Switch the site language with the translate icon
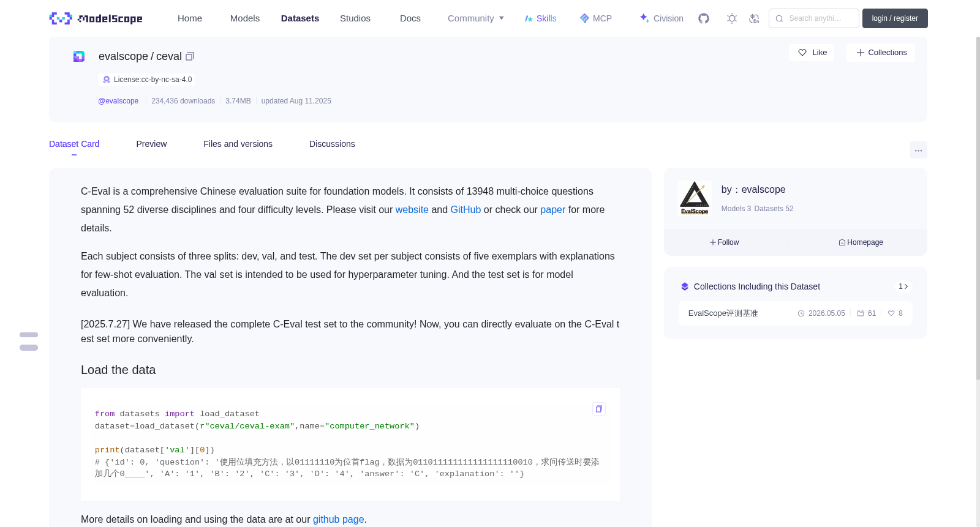This screenshot has height=527, width=980. click(x=754, y=18)
